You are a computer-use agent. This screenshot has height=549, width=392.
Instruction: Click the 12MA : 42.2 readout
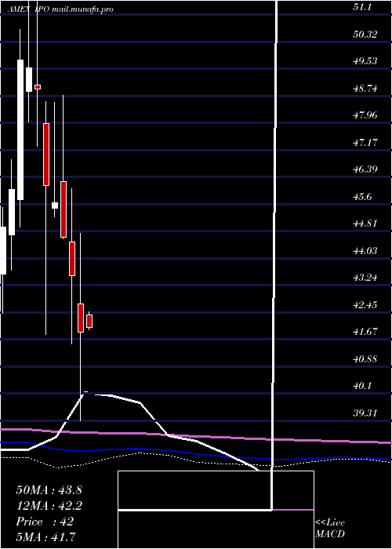pos(49,506)
